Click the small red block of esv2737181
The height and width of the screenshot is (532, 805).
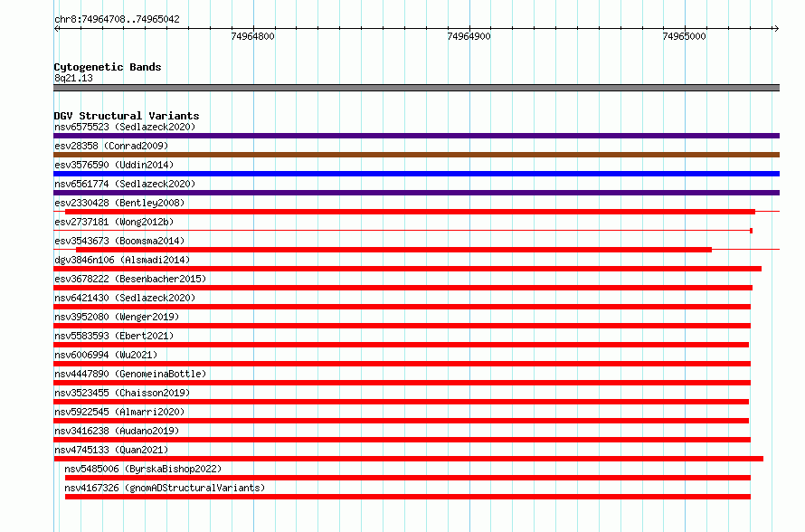751,231
